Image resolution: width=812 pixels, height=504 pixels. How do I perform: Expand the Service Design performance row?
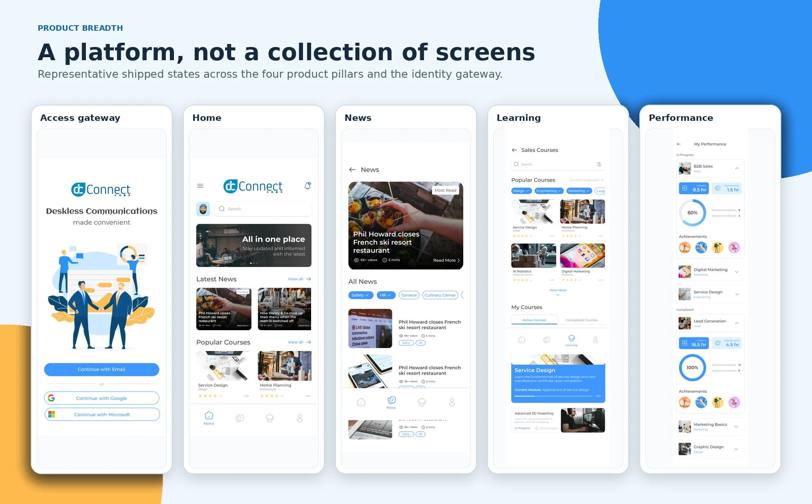[x=737, y=294]
